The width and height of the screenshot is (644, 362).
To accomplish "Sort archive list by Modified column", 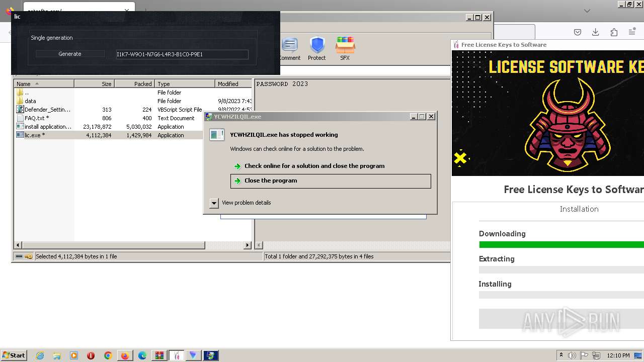I will coord(233,84).
